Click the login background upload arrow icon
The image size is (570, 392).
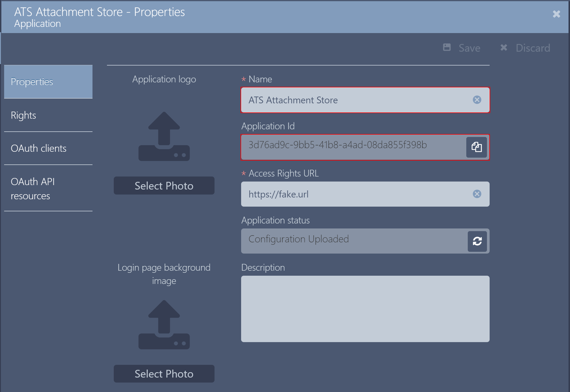click(x=164, y=325)
